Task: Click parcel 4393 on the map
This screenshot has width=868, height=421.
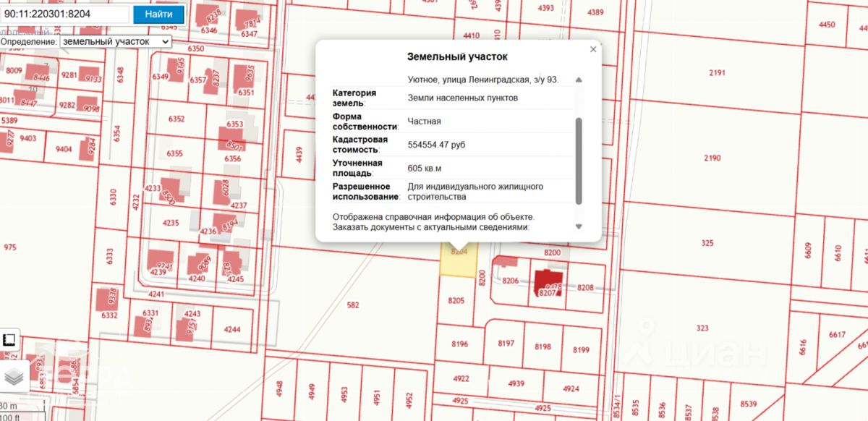Action: coord(546,8)
